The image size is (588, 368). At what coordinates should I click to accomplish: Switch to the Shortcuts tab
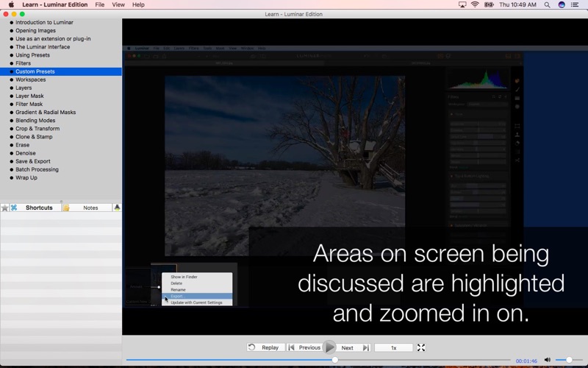click(x=35, y=208)
